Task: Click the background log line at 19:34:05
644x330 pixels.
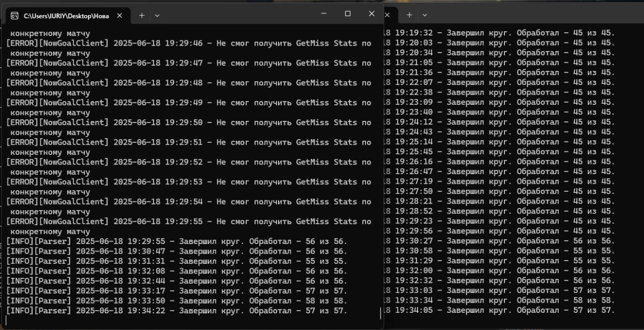Action: [x=499, y=310]
